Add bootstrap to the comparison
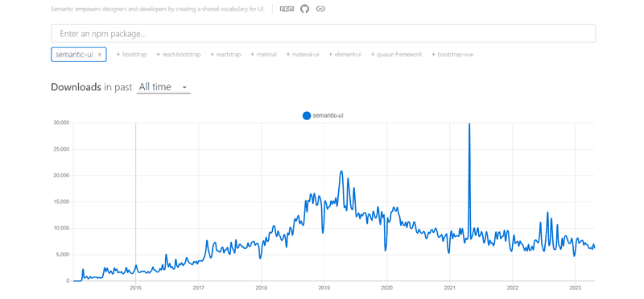 (x=131, y=54)
